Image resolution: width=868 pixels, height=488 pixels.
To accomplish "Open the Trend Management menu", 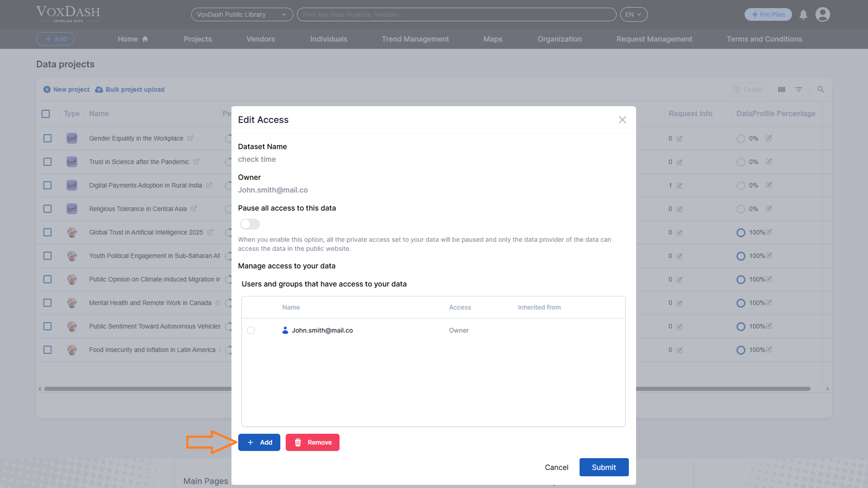I will (x=415, y=39).
